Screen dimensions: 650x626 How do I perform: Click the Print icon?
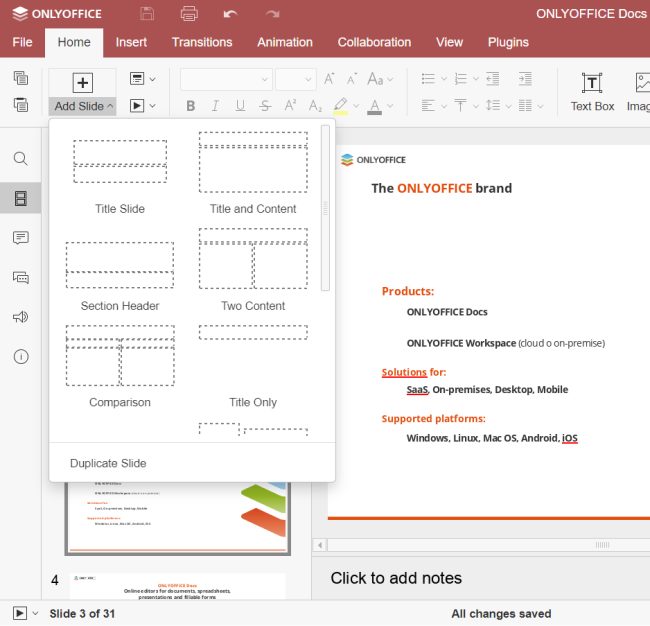(189, 14)
